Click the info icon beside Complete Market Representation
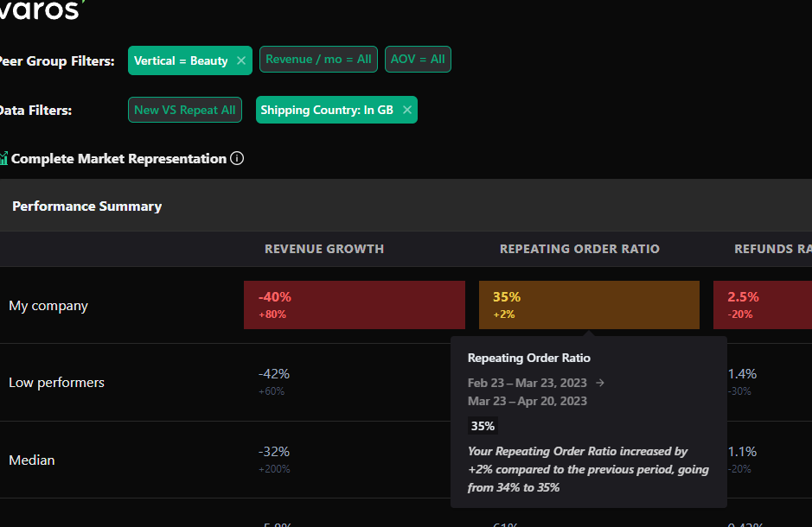Screen dimensions: 812x527 (237, 159)
